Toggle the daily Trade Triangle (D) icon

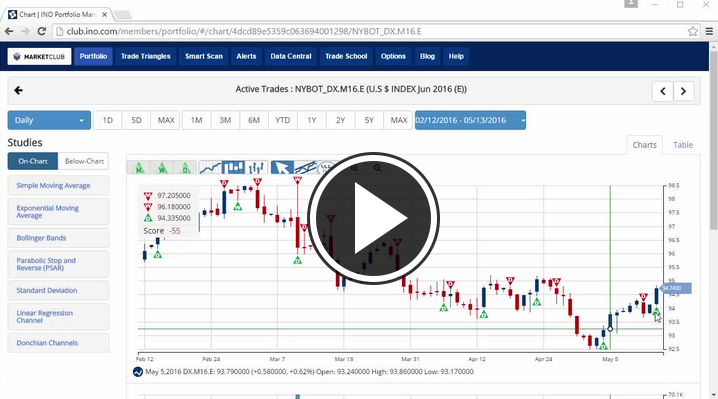tap(185, 168)
